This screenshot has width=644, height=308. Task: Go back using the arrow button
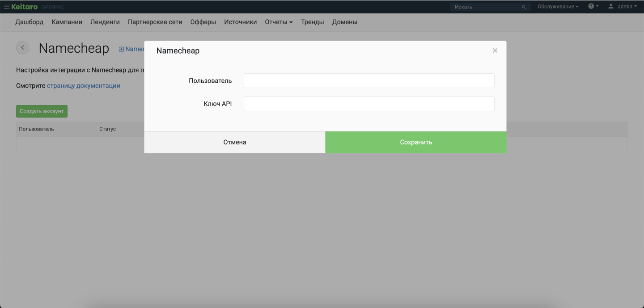[x=22, y=48]
